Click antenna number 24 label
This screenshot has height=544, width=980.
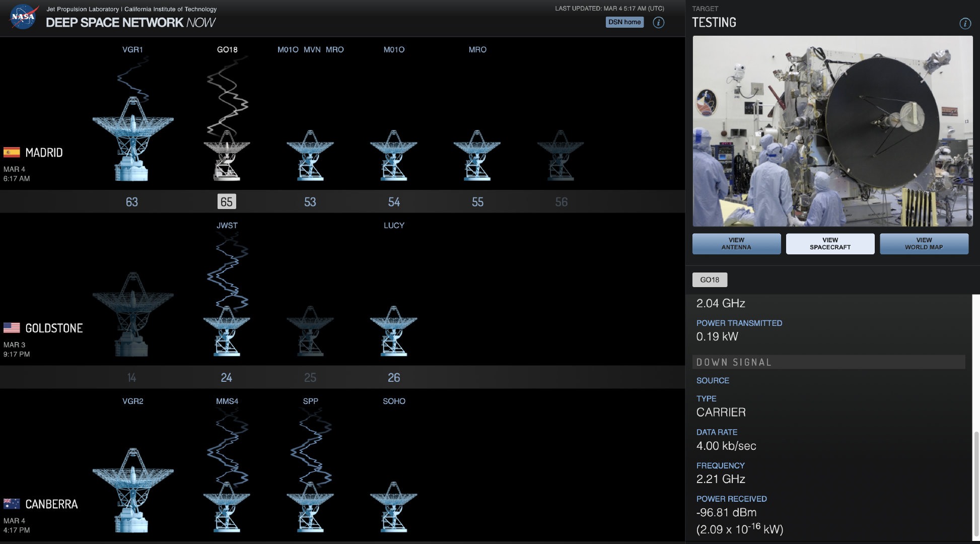(227, 378)
